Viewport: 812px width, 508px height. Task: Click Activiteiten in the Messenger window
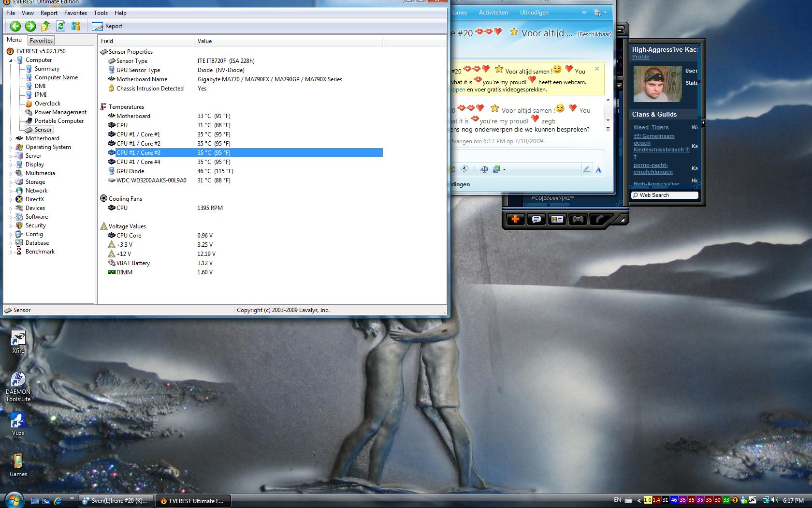tap(493, 13)
